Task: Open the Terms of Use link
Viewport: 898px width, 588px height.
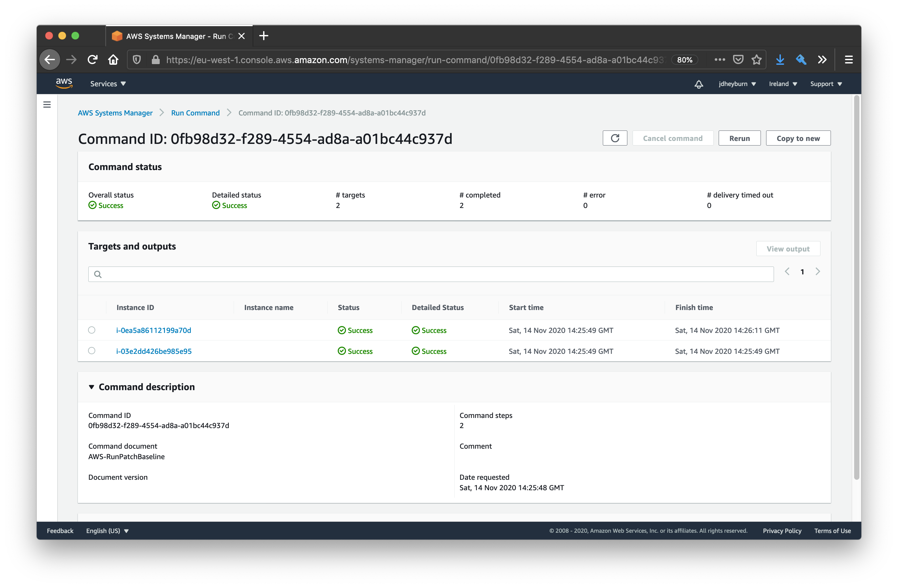Action: (832, 531)
